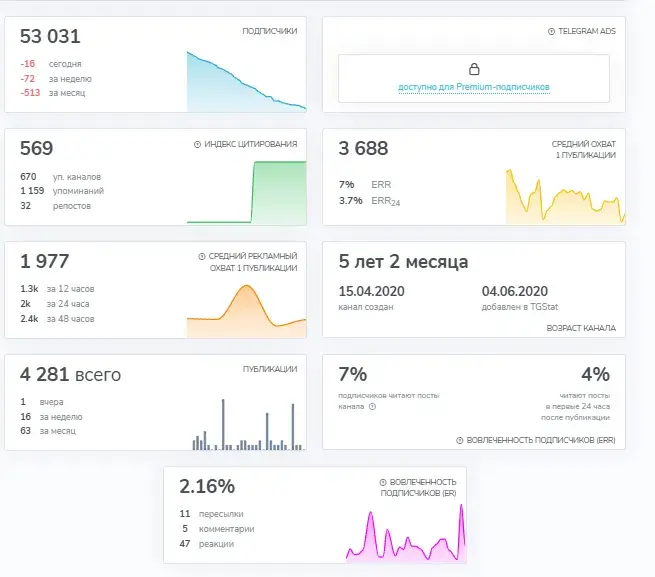Screen dimensions: 655x577
Task: Click the yellow average reach chart
Action: pyautogui.click(x=566, y=196)
